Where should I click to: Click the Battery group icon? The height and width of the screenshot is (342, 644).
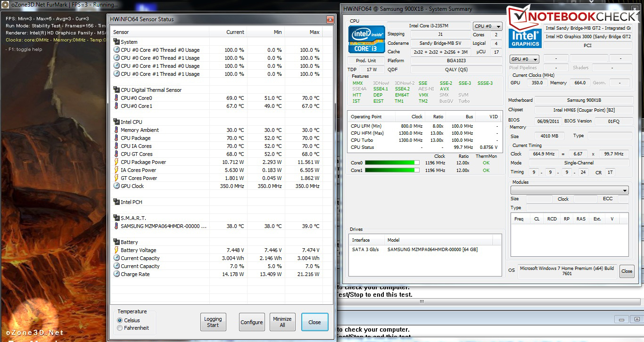[x=116, y=242]
